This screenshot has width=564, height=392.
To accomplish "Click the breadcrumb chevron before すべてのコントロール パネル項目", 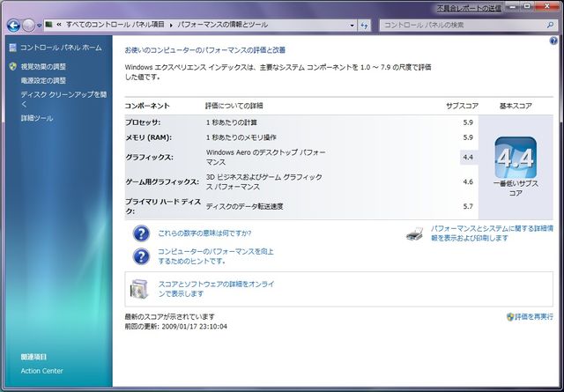I will coord(59,25).
